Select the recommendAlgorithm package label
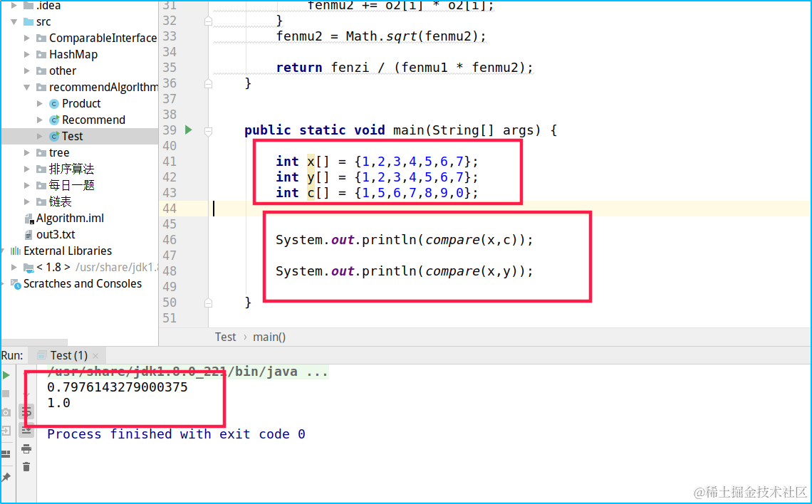Screen dimensions: 812x504 103,87
